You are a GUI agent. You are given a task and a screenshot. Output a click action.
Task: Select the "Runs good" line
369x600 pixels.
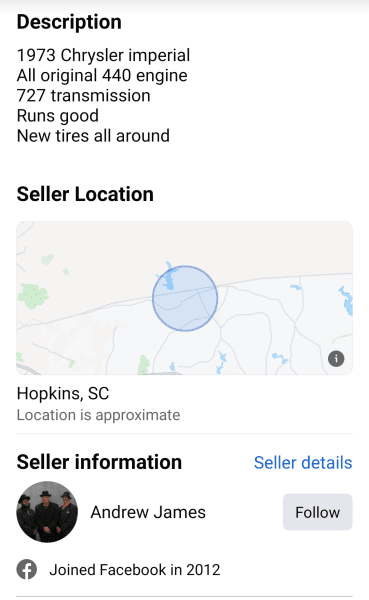[58, 116]
